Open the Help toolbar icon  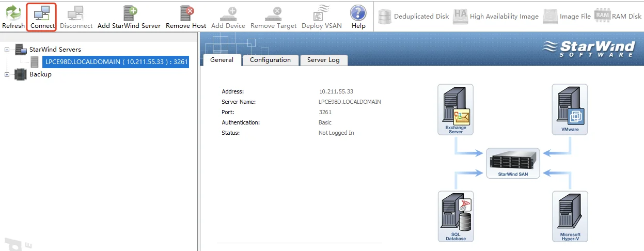click(x=358, y=17)
